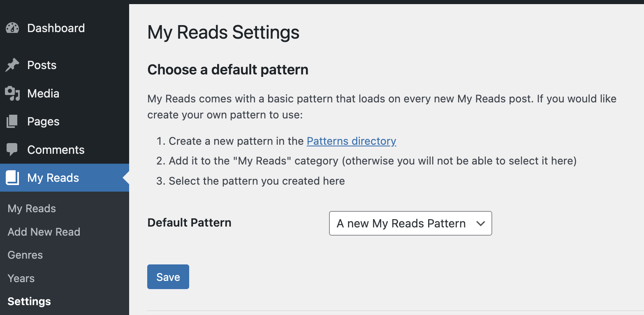This screenshot has width=644, height=315.
Task: Open the Posts menu item
Action: [x=42, y=65]
